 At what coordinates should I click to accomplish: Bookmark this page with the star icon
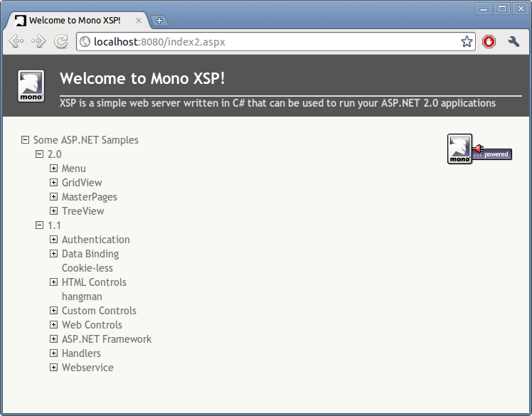[467, 42]
